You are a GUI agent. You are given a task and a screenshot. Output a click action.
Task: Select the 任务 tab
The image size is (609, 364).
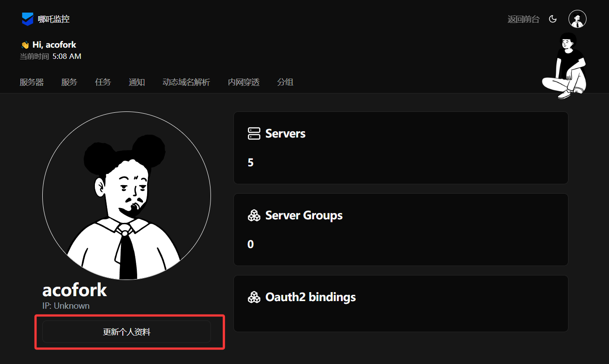pos(103,82)
